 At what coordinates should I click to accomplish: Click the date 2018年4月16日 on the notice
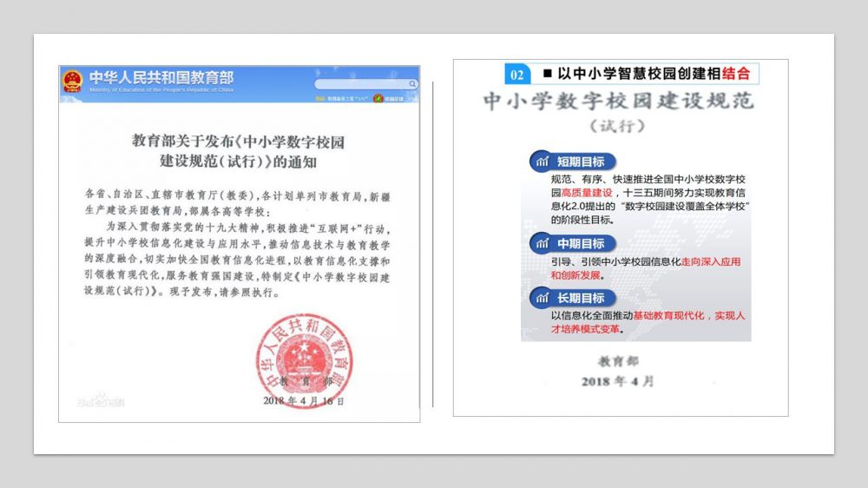click(303, 401)
